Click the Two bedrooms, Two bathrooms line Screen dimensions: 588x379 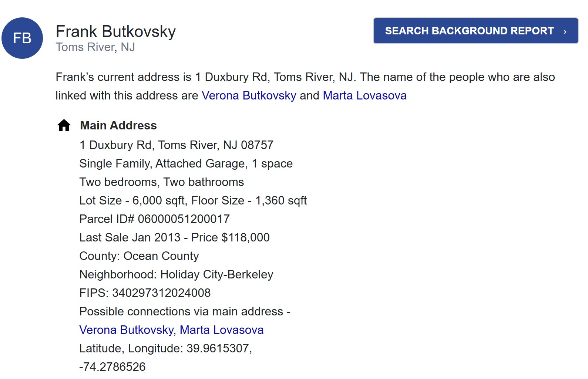tap(162, 182)
